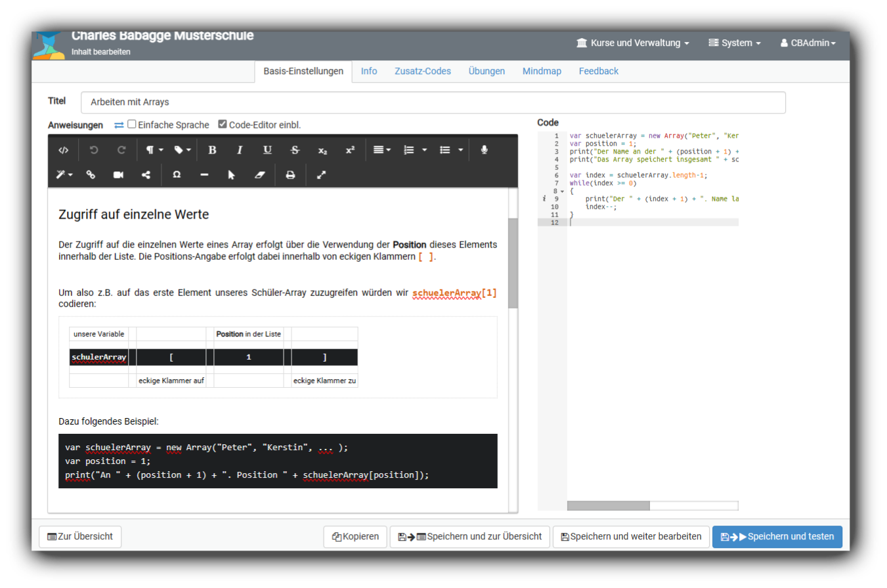887x588 pixels.
Task: Enable the Einfache Sprache checkbox
Action: (132, 124)
